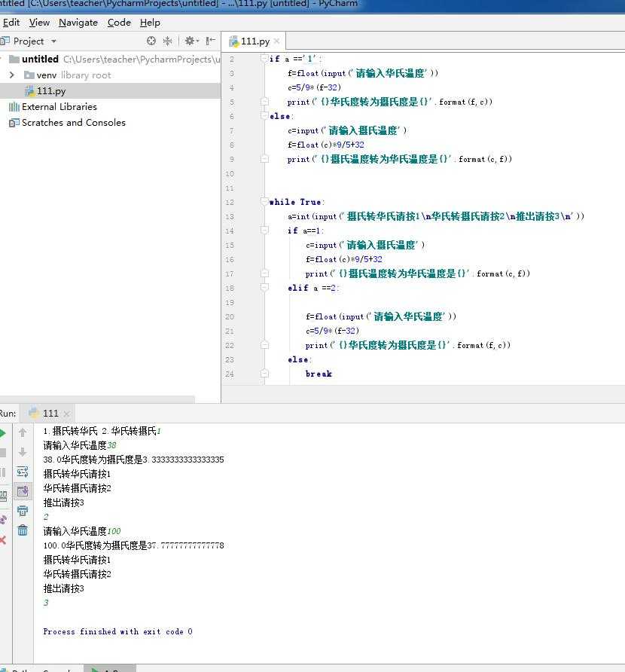Collapse the else block at line 6
This screenshot has width=625, height=672.
coord(264,116)
